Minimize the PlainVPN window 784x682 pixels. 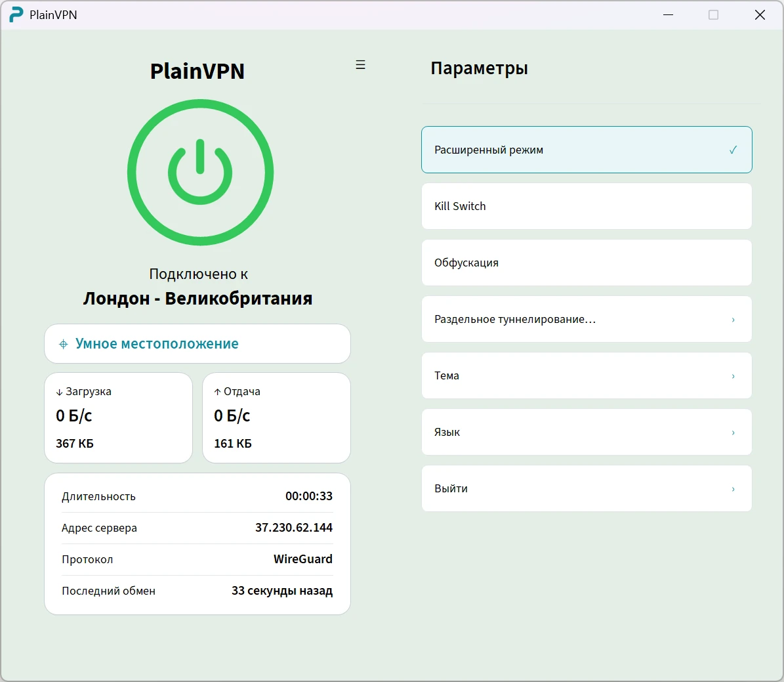click(x=668, y=15)
